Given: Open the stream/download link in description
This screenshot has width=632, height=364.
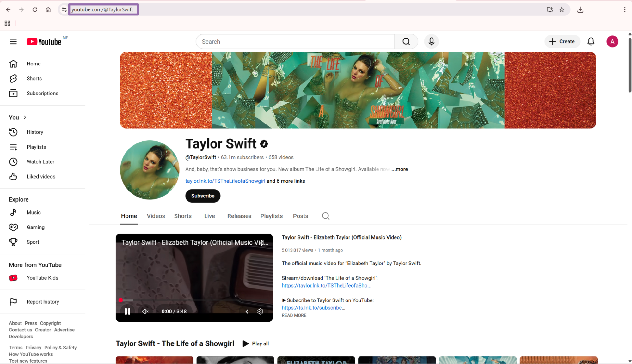Looking at the screenshot, I should pyautogui.click(x=326, y=286).
